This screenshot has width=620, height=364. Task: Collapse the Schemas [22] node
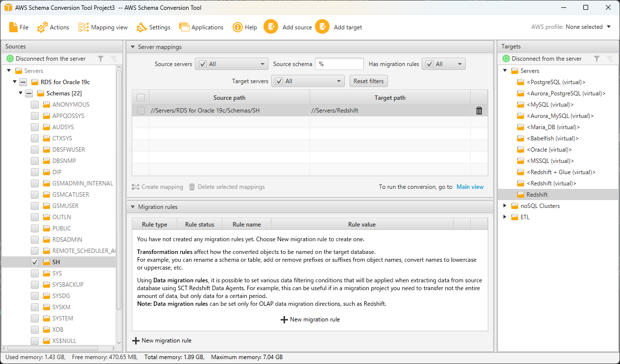pyautogui.click(x=21, y=93)
